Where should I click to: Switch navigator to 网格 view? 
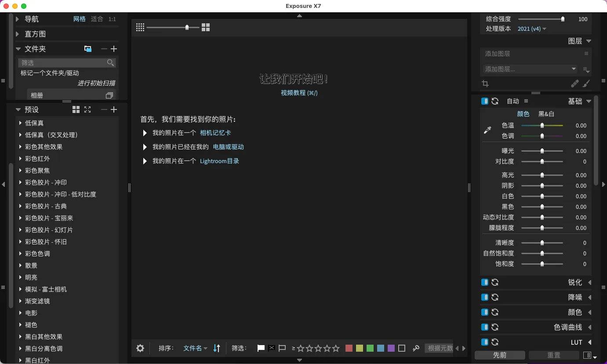(x=80, y=19)
